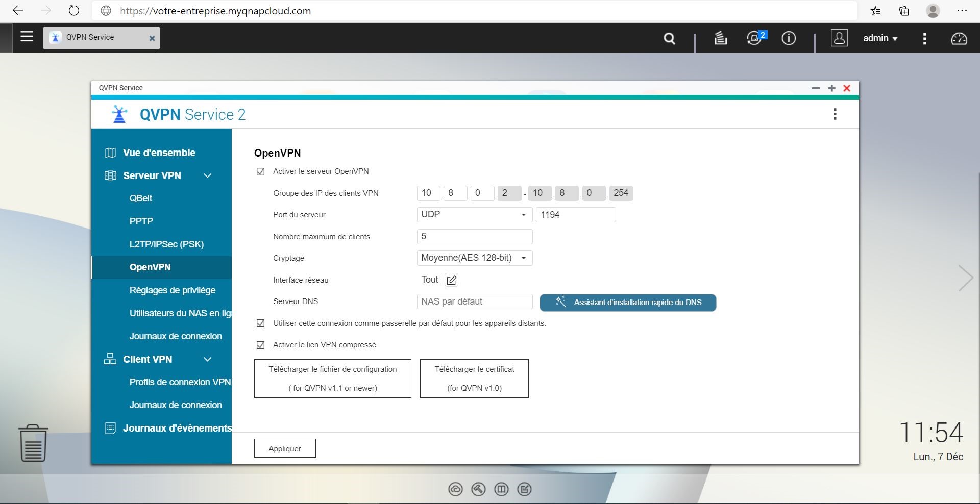The height and width of the screenshot is (504, 980).
Task: Toggle default gateway for remote devices checkbox
Action: click(260, 323)
